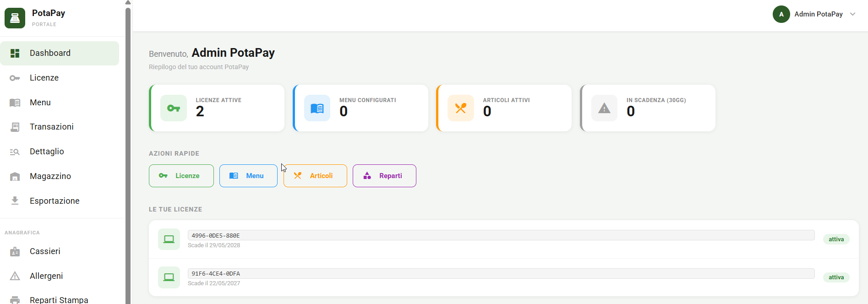Image resolution: width=868 pixels, height=304 pixels.
Task: Click the green key icon in Licenze Attive card
Action: [x=174, y=108]
